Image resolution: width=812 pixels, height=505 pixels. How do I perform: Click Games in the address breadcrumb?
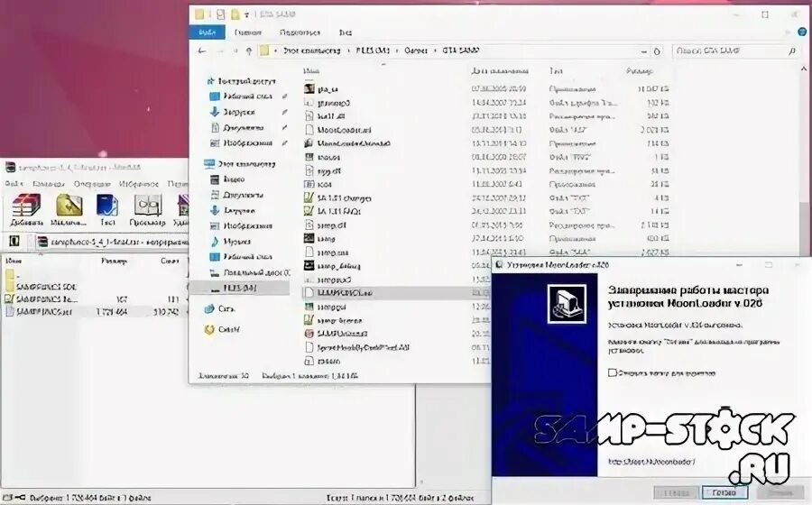tap(415, 50)
